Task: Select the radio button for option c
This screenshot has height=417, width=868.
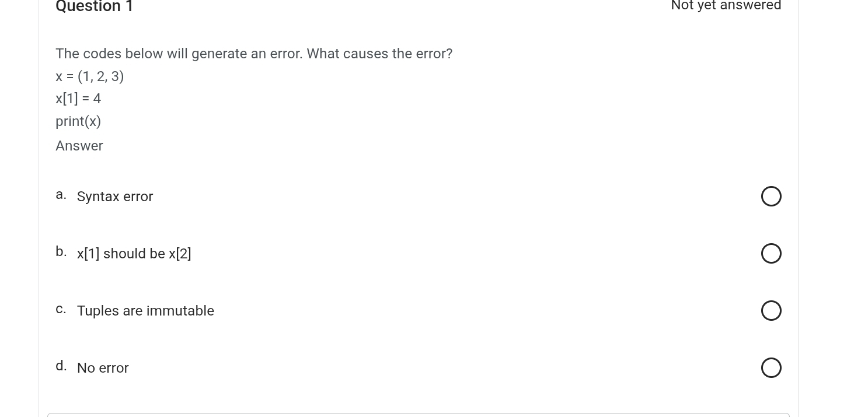Action: (x=771, y=310)
